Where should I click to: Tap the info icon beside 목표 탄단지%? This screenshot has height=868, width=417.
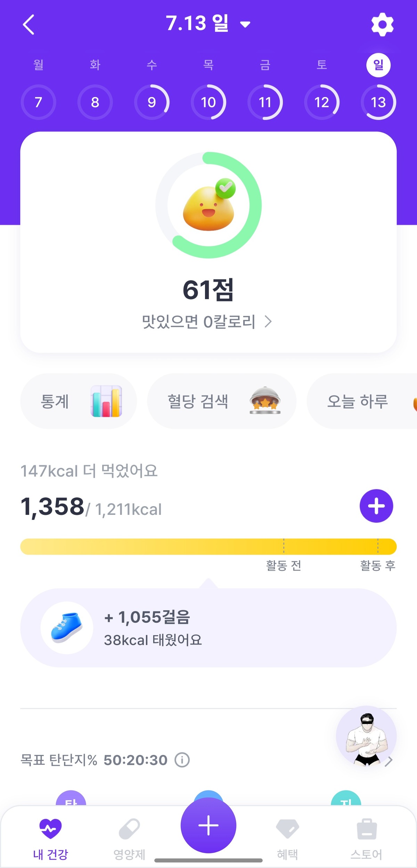point(182,760)
